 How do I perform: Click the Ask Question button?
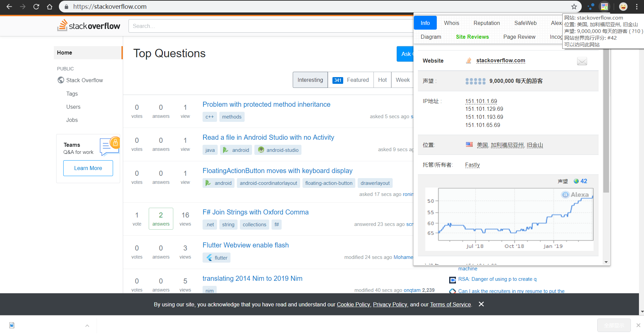405,54
